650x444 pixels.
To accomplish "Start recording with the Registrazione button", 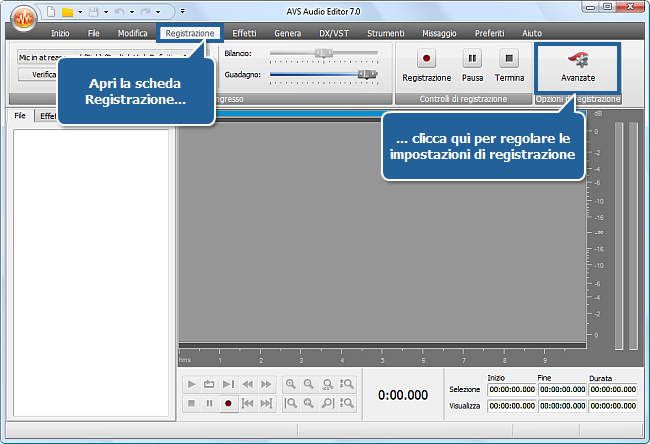I will [x=427, y=66].
